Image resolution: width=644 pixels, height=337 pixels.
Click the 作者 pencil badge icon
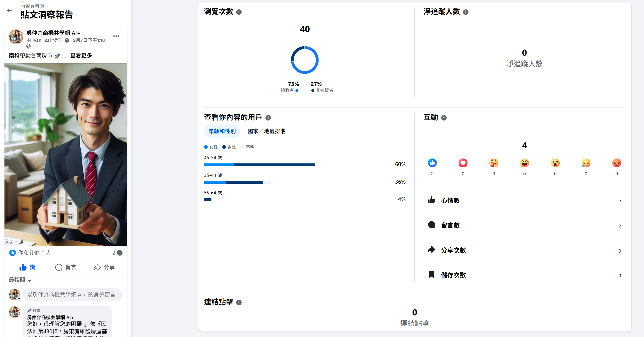tap(29, 311)
